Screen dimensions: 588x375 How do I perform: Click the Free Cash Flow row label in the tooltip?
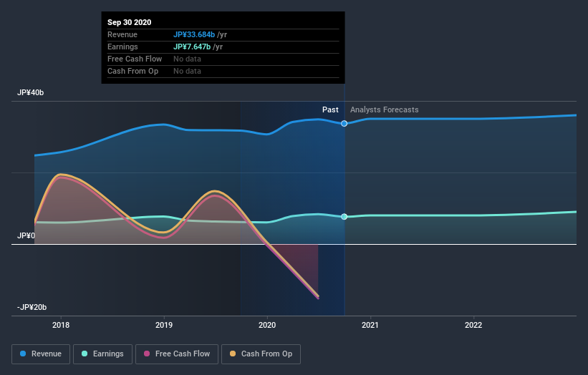tap(135, 59)
